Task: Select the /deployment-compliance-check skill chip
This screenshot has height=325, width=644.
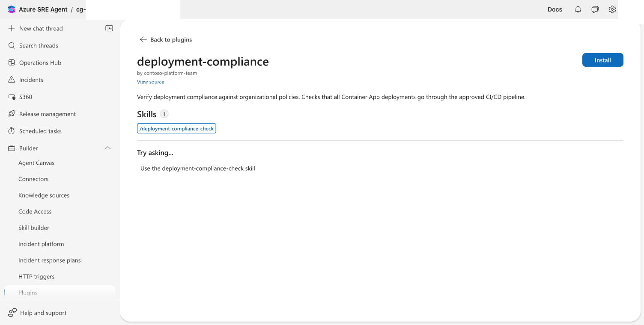Action: click(x=176, y=128)
